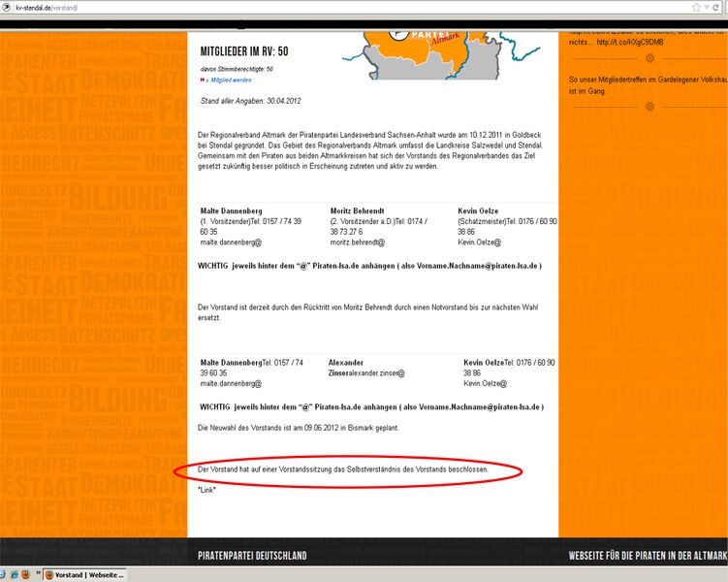Expand the Quick Launch overflow chevron

pos(38,572)
